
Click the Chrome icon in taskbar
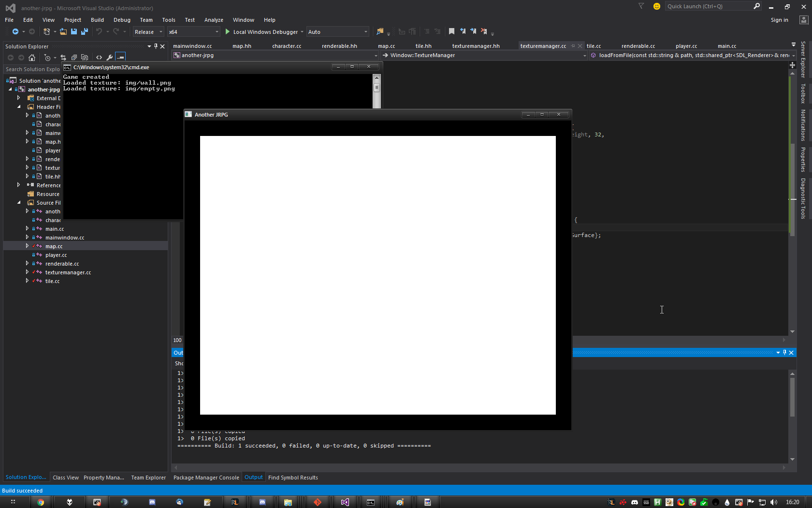tap(41, 502)
